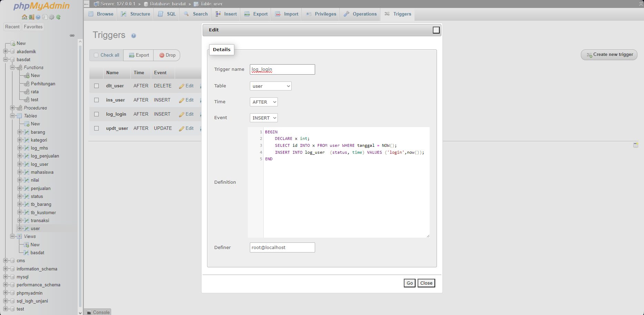Tick the log_login row checkbox
The image size is (644, 315).
pyautogui.click(x=97, y=114)
